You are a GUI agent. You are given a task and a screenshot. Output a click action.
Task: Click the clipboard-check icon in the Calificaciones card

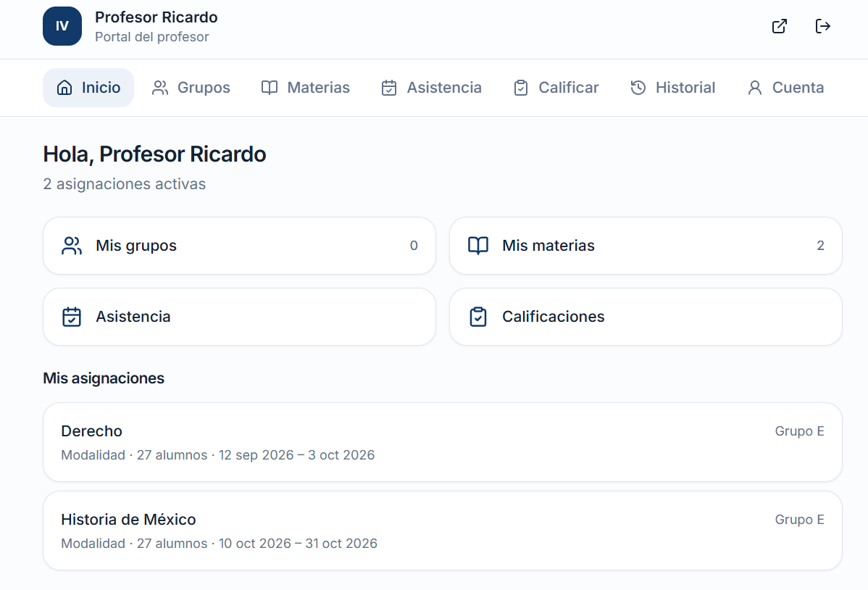point(478,317)
